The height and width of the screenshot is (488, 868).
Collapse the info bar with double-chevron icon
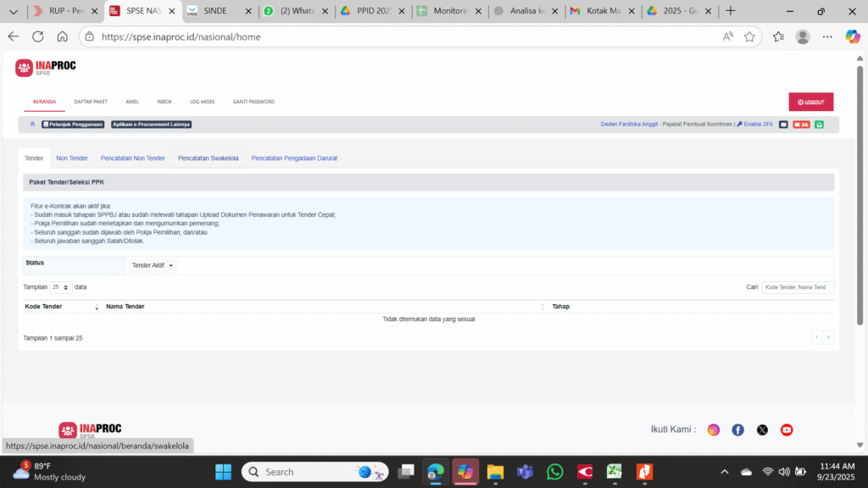(32, 125)
